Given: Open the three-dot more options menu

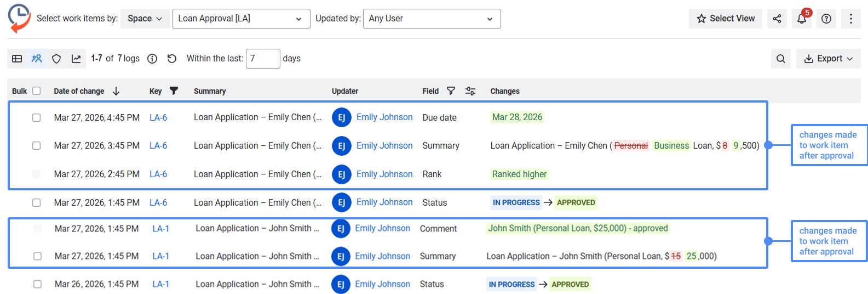Looking at the screenshot, I should (850, 19).
